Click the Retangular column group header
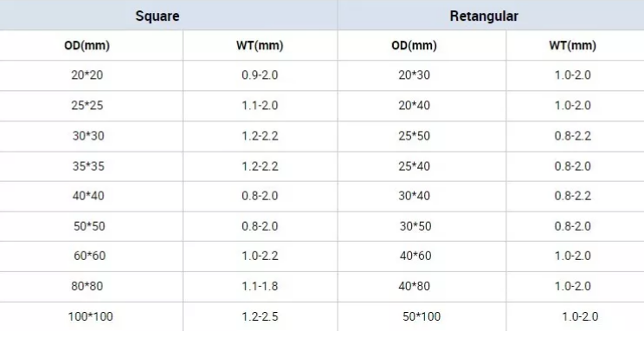This screenshot has height=338, width=644. point(484,16)
